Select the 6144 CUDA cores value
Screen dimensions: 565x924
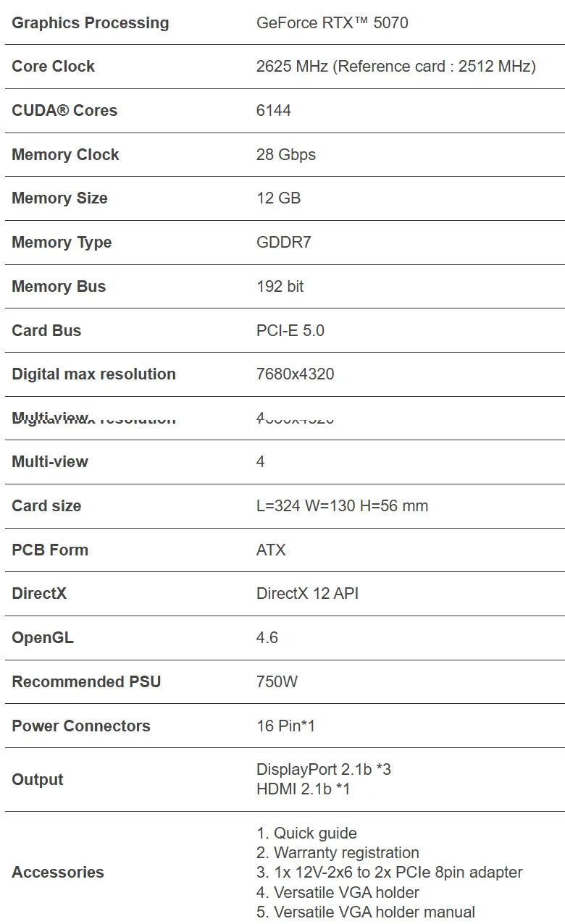tap(274, 110)
